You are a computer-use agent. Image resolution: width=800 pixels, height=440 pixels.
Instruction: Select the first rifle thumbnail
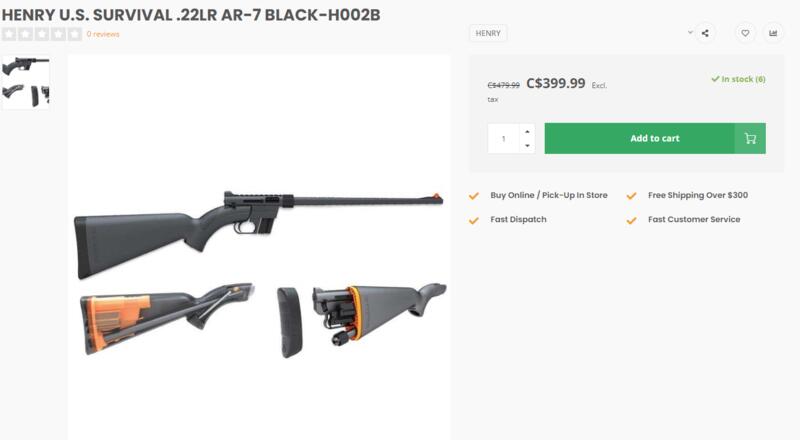(x=26, y=67)
